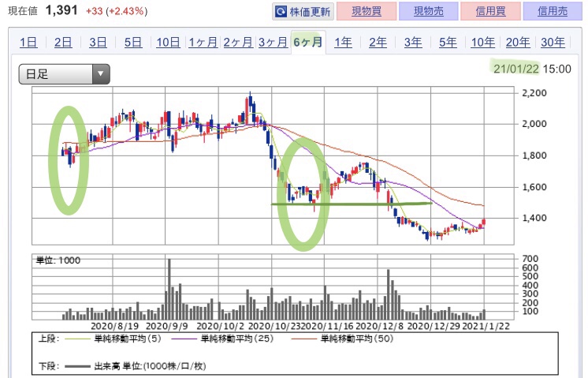Click the 単純移動平均(25) legend entry
The height and width of the screenshot is (378, 588).
click(222, 339)
